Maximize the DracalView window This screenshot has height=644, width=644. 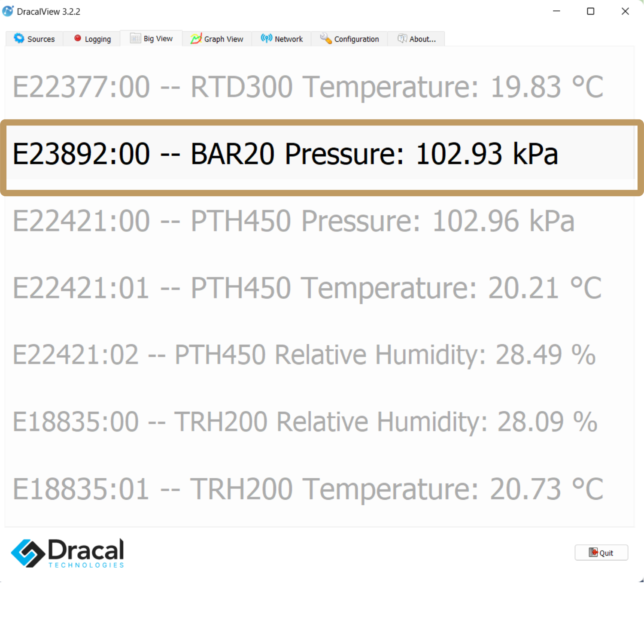pos(591,11)
